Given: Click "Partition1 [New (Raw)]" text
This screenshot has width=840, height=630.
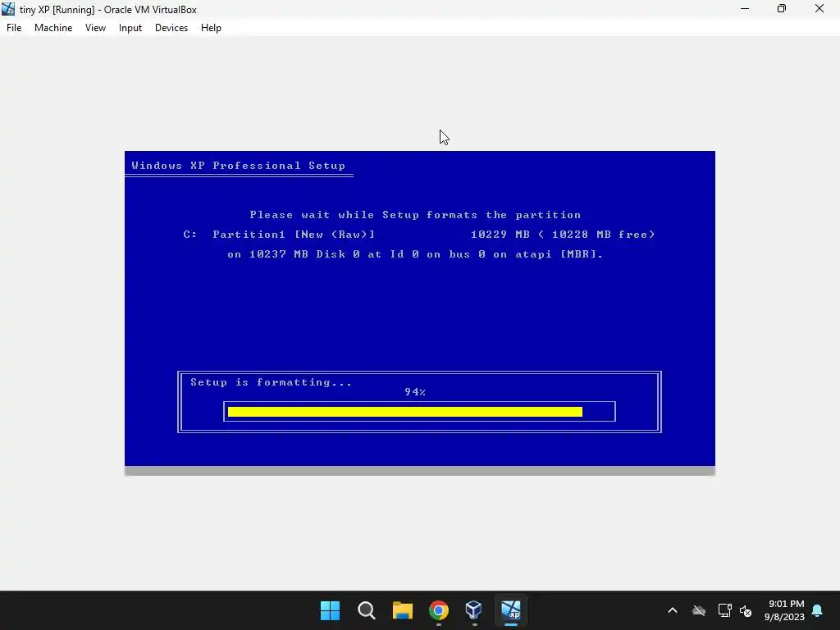Looking at the screenshot, I should tap(294, 235).
